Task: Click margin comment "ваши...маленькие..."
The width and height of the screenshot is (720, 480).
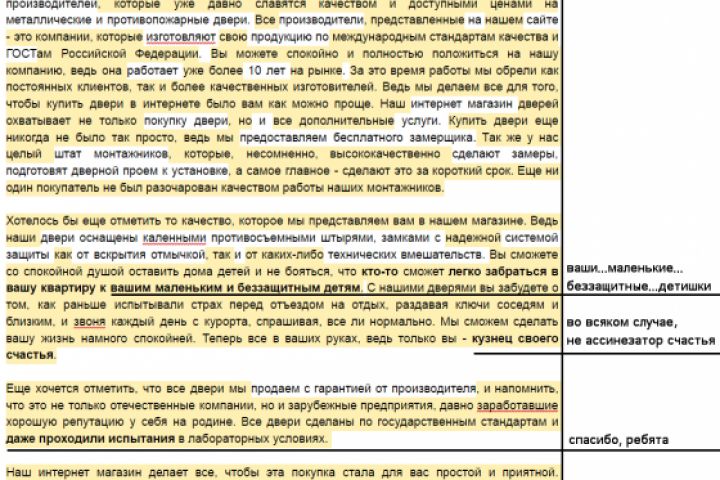Action: pyautogui.click(x=624, y=269)
